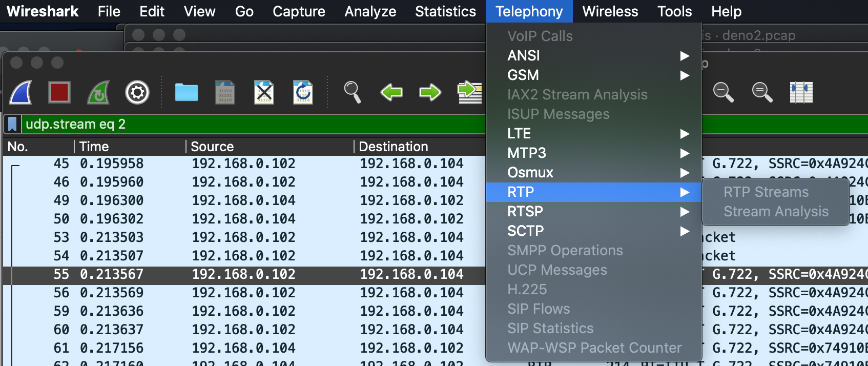The image size is (868, 366).
Task: Expand the GSM submenu
Action: pyautogui.click(x=594, y=75)
